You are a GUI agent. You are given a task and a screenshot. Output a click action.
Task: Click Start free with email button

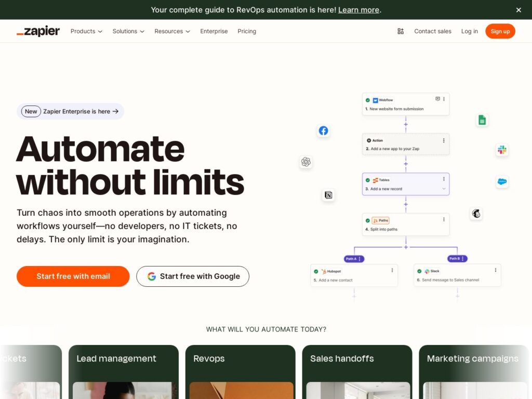(73, 276)
